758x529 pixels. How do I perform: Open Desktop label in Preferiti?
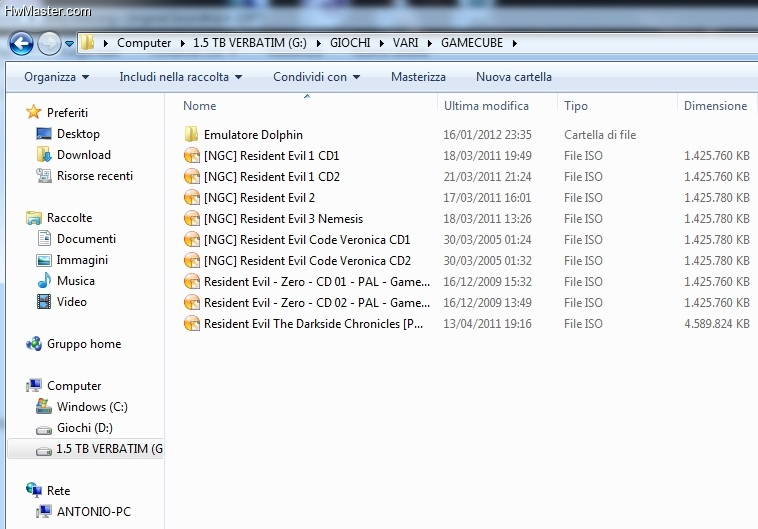pyautogui.click(x=78, y=134)
